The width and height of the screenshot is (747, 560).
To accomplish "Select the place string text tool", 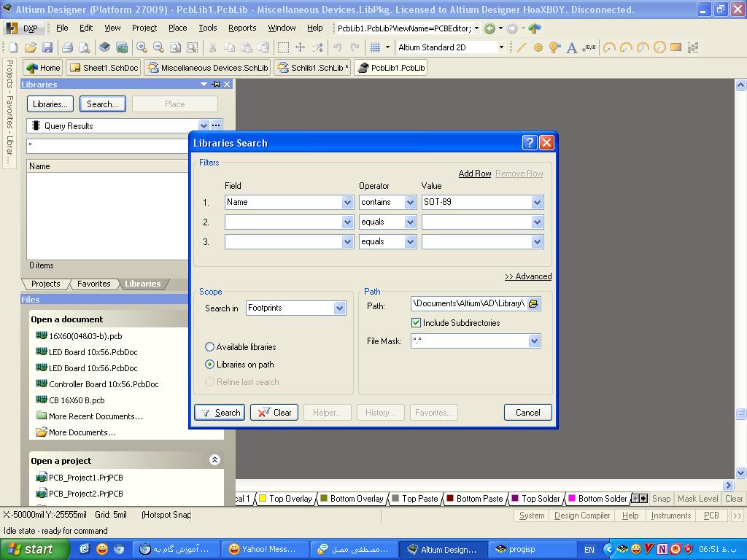I will click(x=572, y=47).
